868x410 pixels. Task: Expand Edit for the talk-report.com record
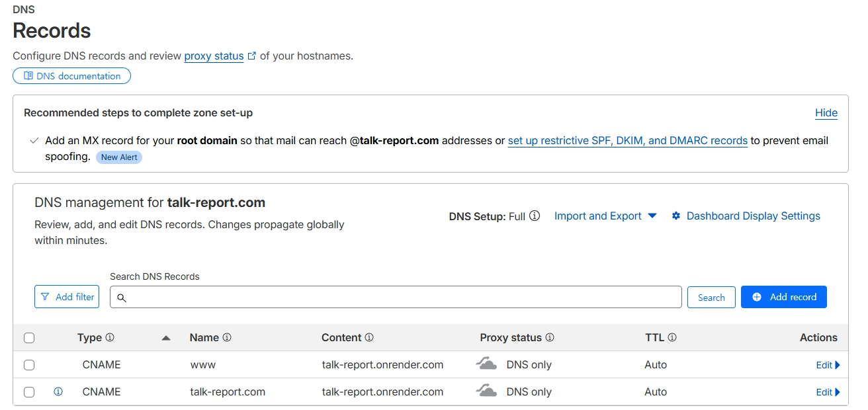coord(828,392)
